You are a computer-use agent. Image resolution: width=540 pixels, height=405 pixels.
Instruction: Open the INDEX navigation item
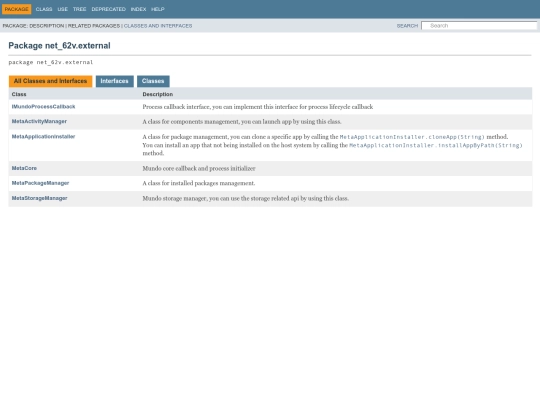138,9
